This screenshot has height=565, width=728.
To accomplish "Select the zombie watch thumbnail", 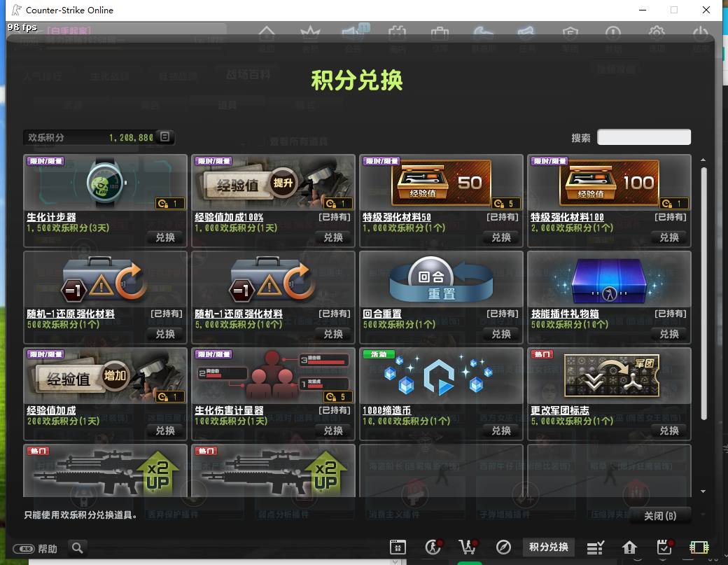I will [106, 183].
